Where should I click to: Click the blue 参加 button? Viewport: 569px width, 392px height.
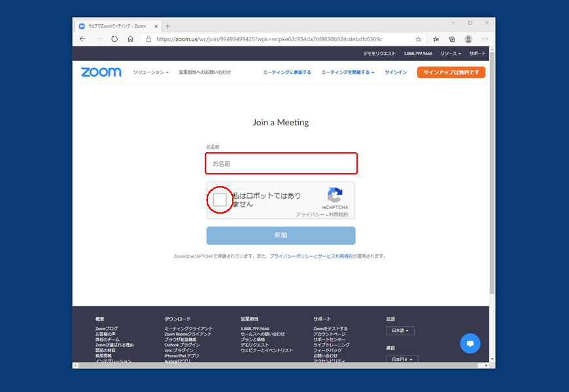point(281,235)
